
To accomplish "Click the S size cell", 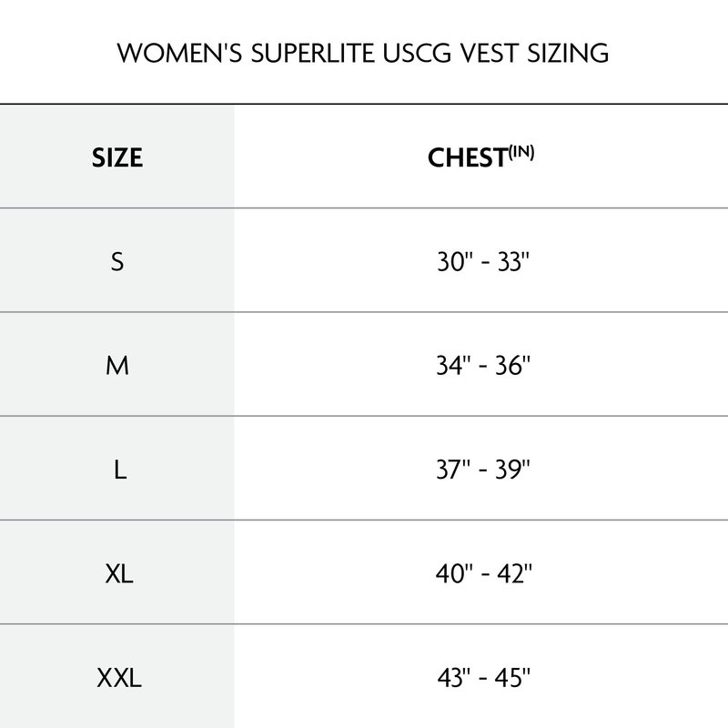I will coord(117,261).
